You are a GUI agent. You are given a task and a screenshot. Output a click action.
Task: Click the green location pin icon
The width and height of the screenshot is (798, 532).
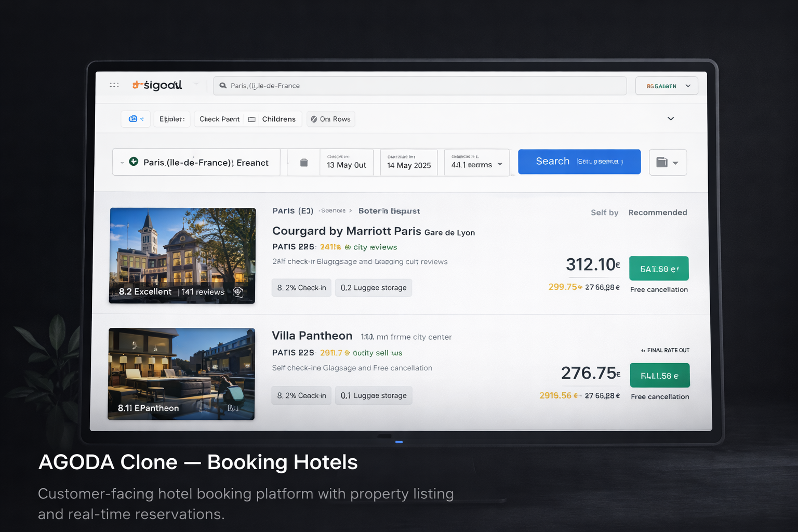click(x=134, y=162)
